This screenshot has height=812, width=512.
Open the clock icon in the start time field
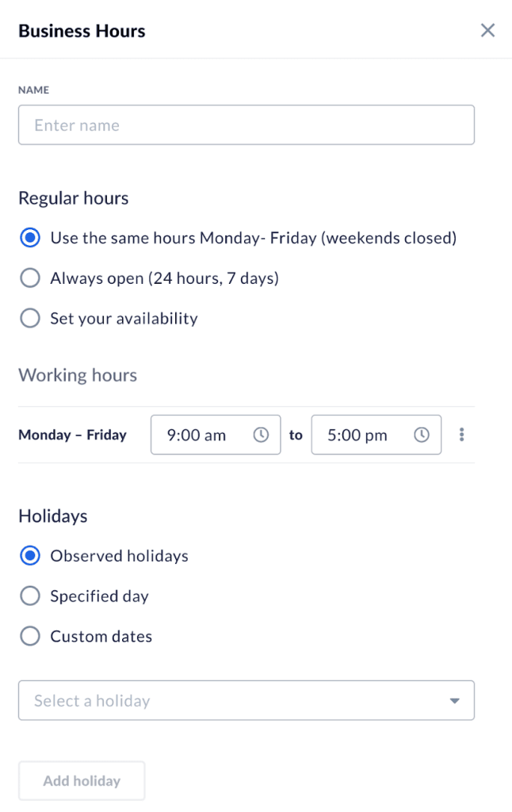262,435
